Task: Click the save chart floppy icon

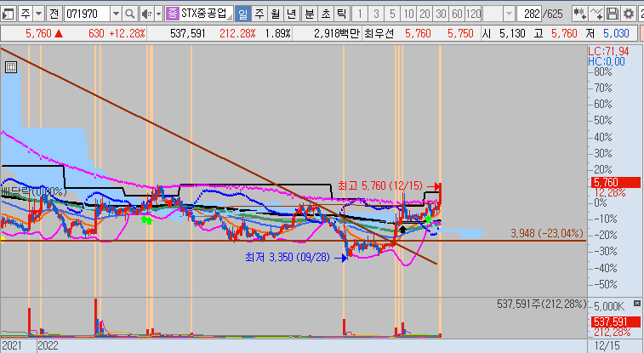Action: pyautogui.click(x=612, y=14)
